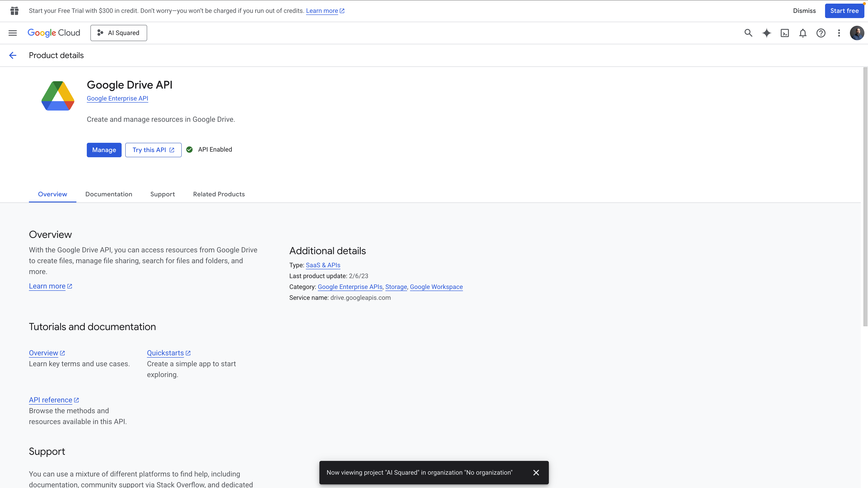The width and height of the screenshot is (868, 488).
Task: Click the Manage button
Action: 104,150
